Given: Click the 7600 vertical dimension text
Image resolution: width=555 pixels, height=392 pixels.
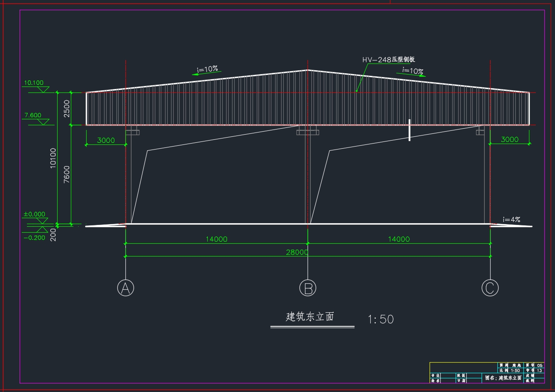Looking at the screenshot, I should click(67, 174).
